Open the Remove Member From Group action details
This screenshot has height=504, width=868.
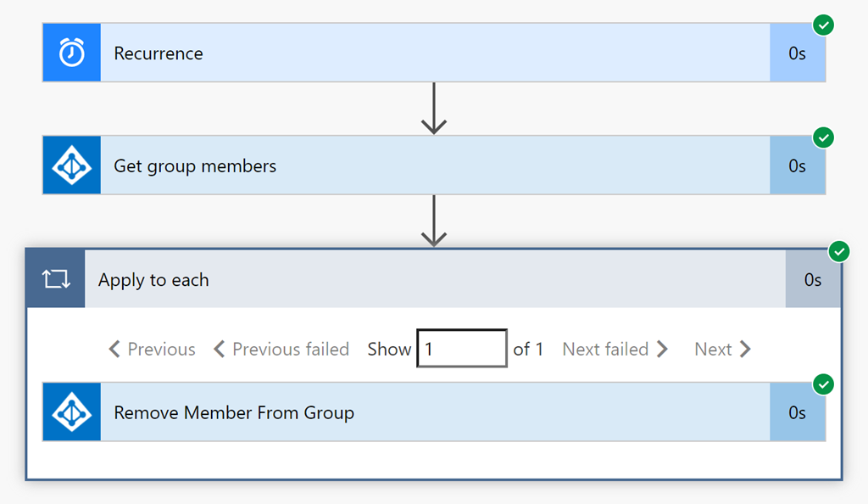[x=424, y=412]
